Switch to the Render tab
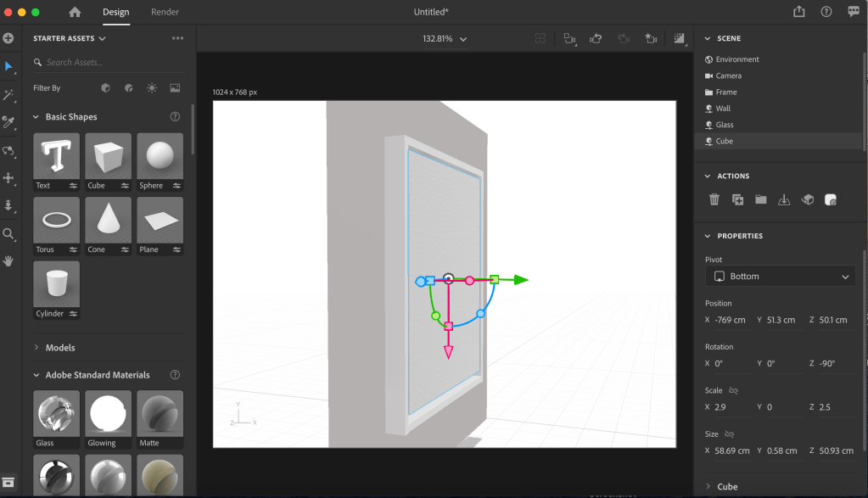868x498 pixels. 165,12
